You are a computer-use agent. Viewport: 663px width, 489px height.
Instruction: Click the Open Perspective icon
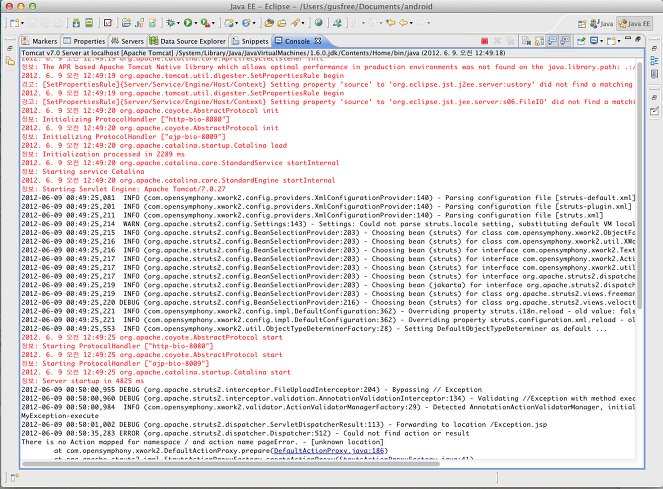(x=582, y=24)
